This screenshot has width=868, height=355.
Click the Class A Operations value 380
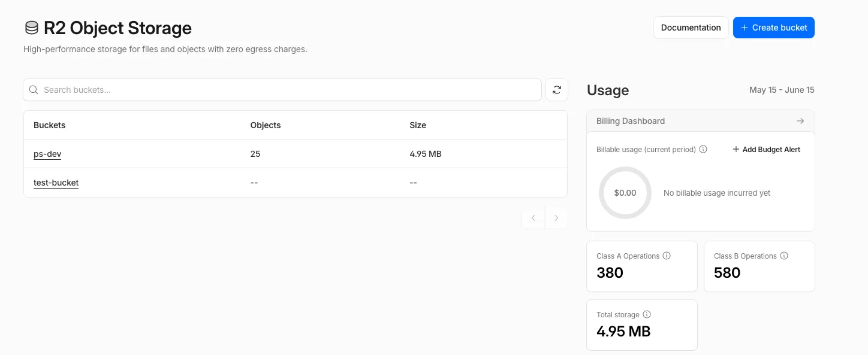[x=610, y=272]
